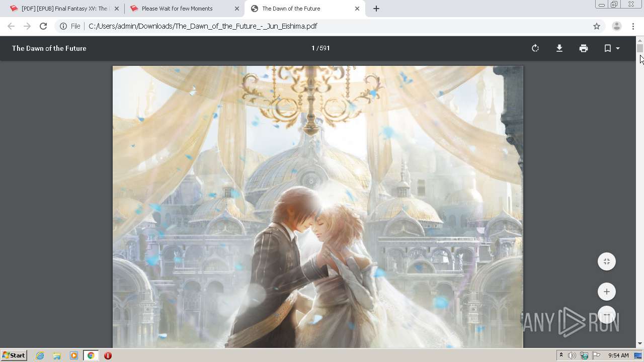Show hidden system tray icons
Screen dimensions: 644x362
point(561,355)
